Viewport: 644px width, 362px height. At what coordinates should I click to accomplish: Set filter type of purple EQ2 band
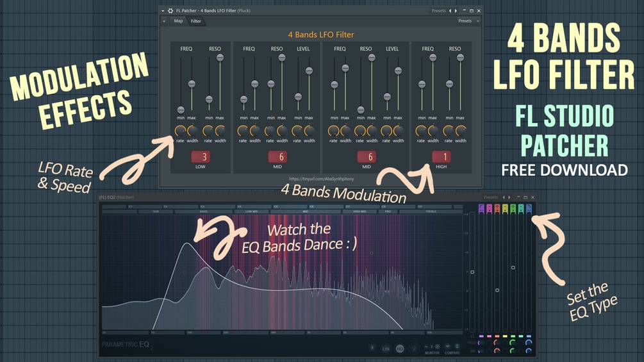481,208
